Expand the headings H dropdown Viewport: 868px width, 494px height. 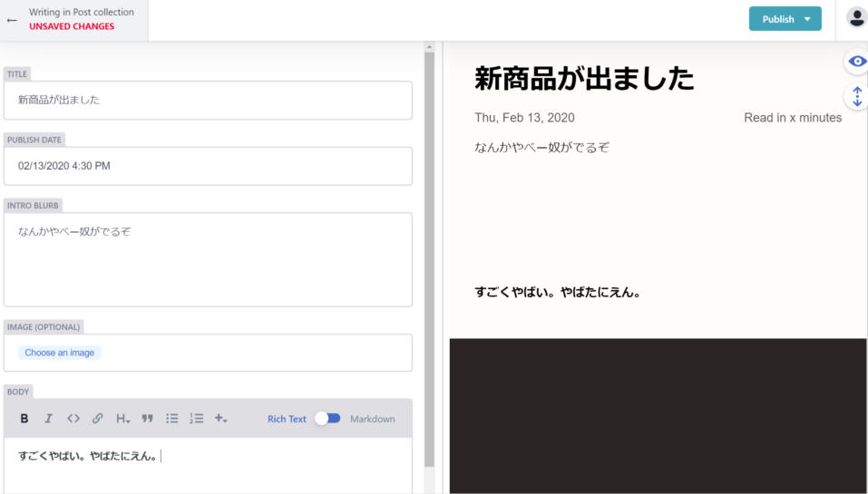[x=122, y=419]
